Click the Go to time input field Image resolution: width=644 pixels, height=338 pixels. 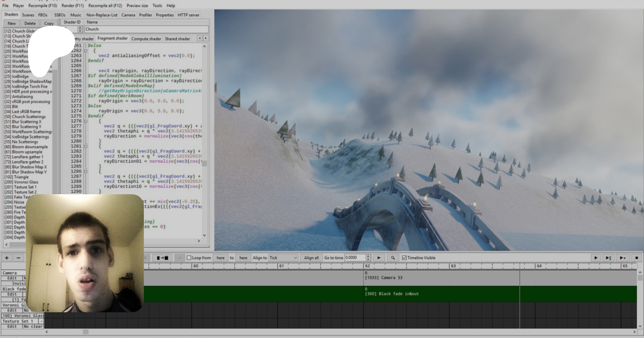355,258
